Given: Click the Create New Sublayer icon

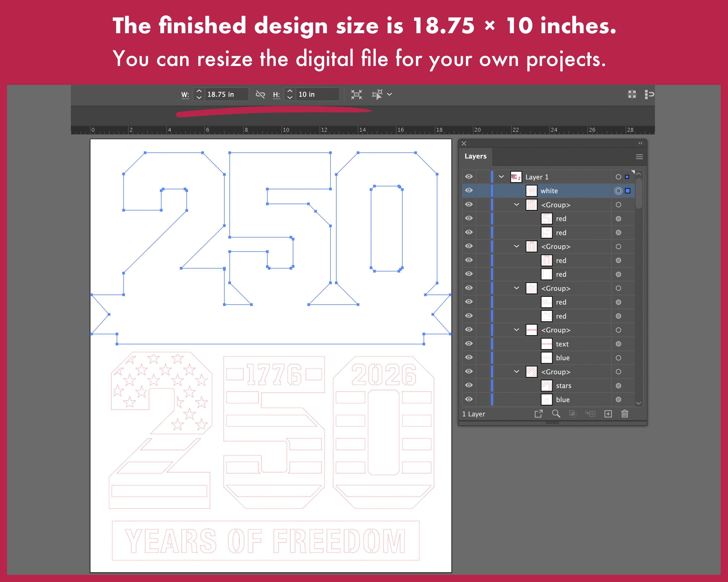Looking at the screenshot, I should 590,414.
